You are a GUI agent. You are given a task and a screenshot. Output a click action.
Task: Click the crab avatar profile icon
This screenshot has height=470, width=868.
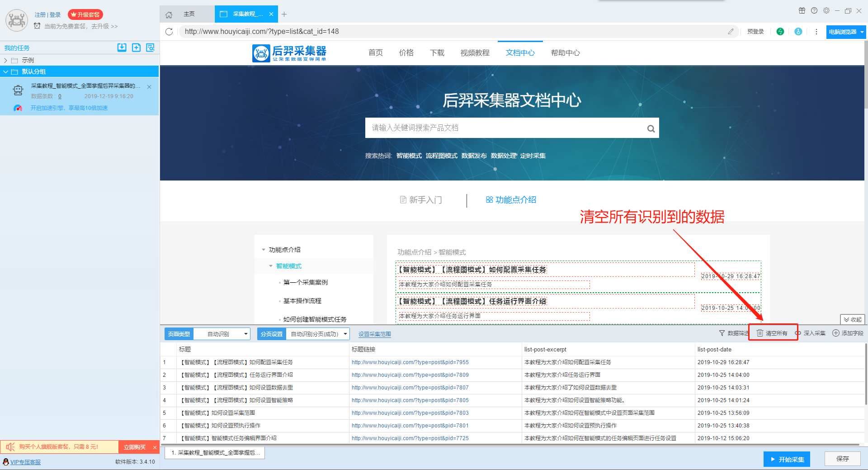(17, 20)
